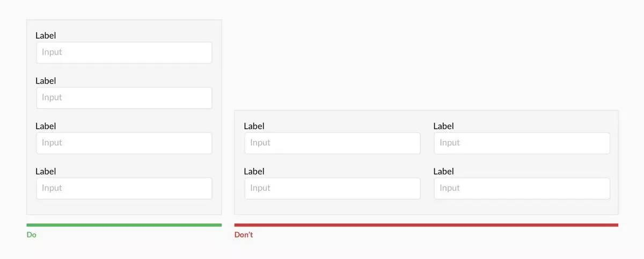Click the red Don't caption text

[x=244, y=235]
